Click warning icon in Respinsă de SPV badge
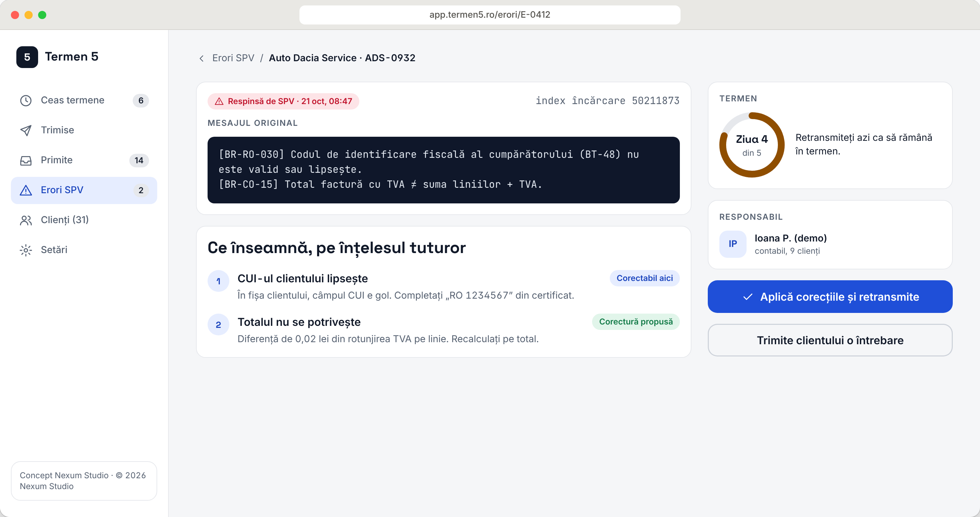Image resolution: width=980 pixels, height=517 pixels. pyautogui.click(x=219, y=101)
